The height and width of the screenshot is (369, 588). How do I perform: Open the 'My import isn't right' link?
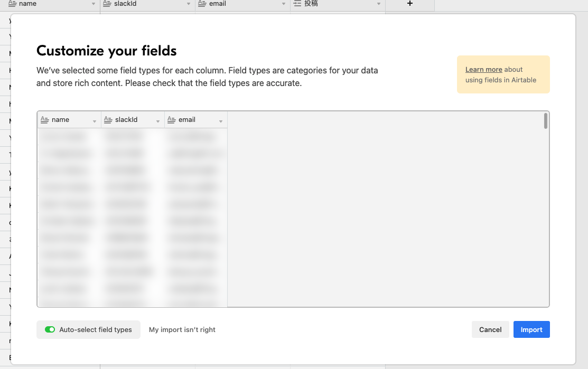182,329
